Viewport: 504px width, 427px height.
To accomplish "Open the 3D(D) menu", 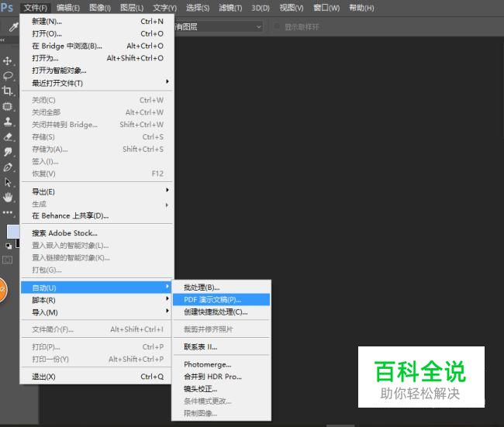I will point(261,8).
